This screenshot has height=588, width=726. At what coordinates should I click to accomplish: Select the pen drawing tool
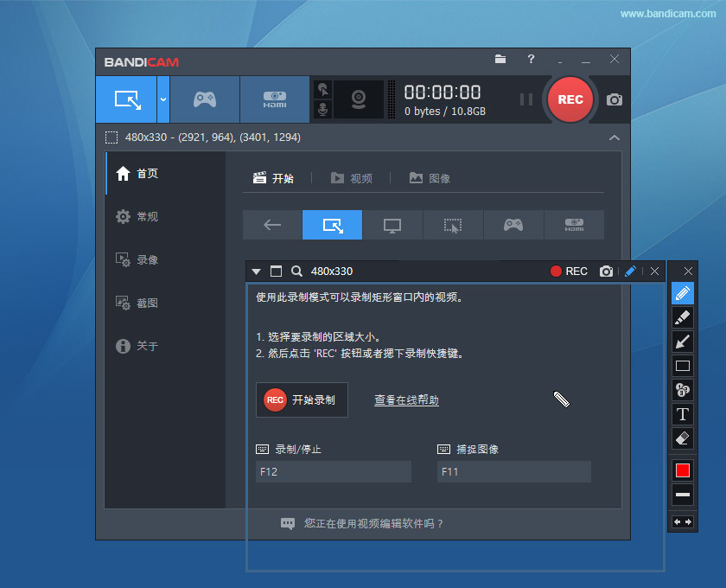(682, 293)
